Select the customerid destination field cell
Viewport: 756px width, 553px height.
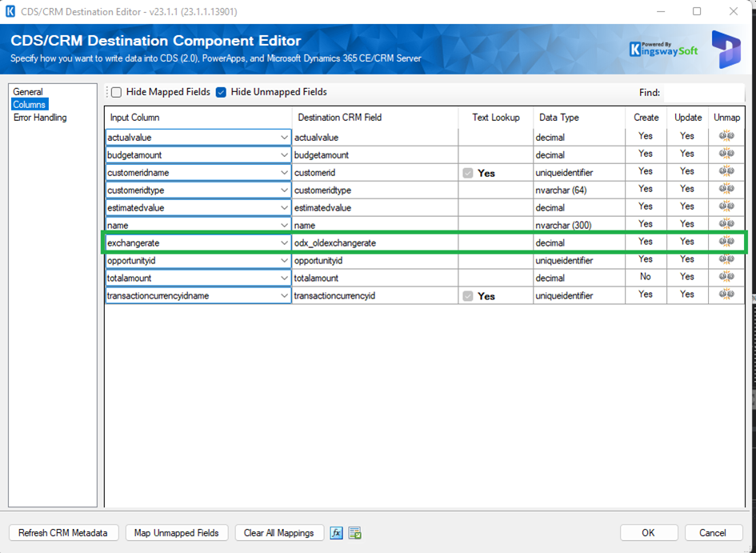pyautogui.click(x=375, y=173)
